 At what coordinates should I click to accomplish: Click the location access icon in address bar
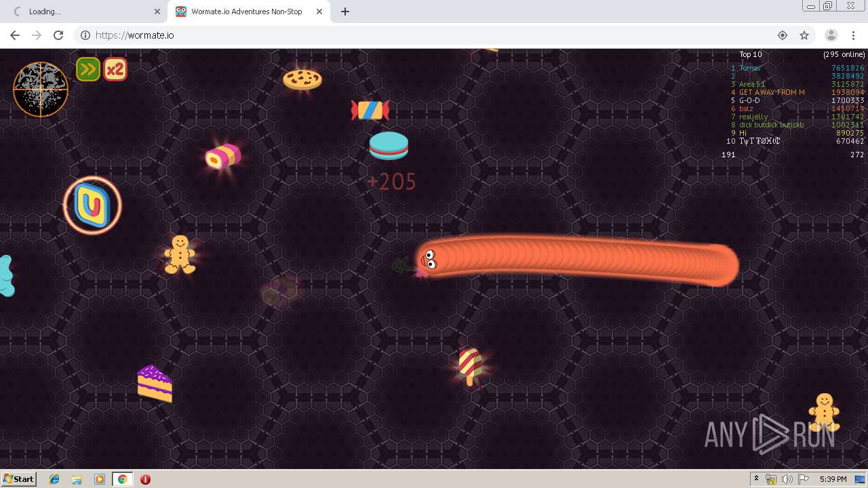coord(783,35)
